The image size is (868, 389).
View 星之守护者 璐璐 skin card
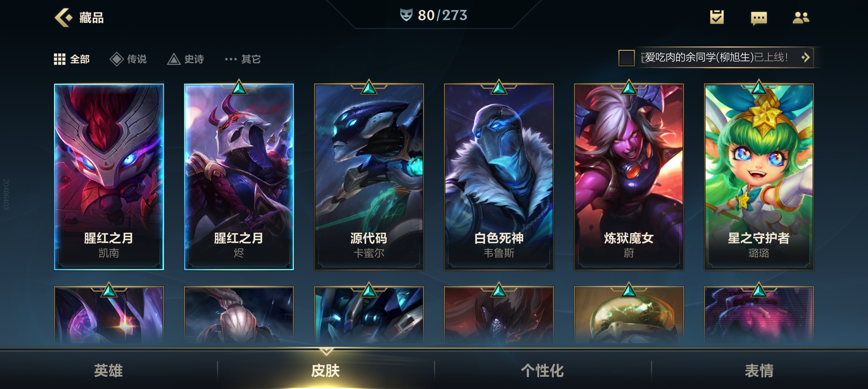759,177
